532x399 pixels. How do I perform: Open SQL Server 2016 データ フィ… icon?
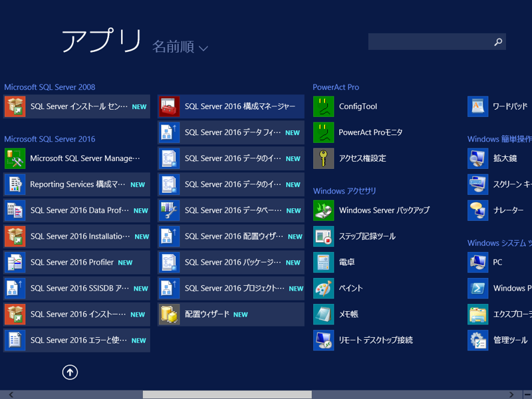point(170,132)
